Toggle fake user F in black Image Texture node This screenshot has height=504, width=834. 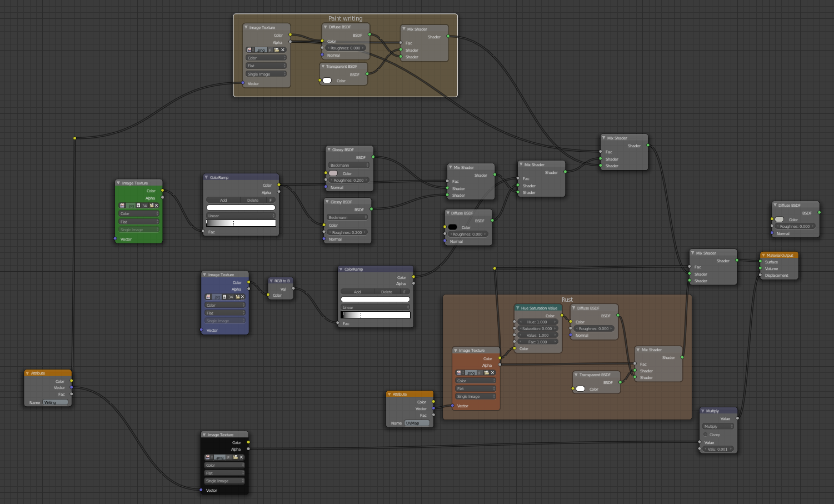point(229,457)
